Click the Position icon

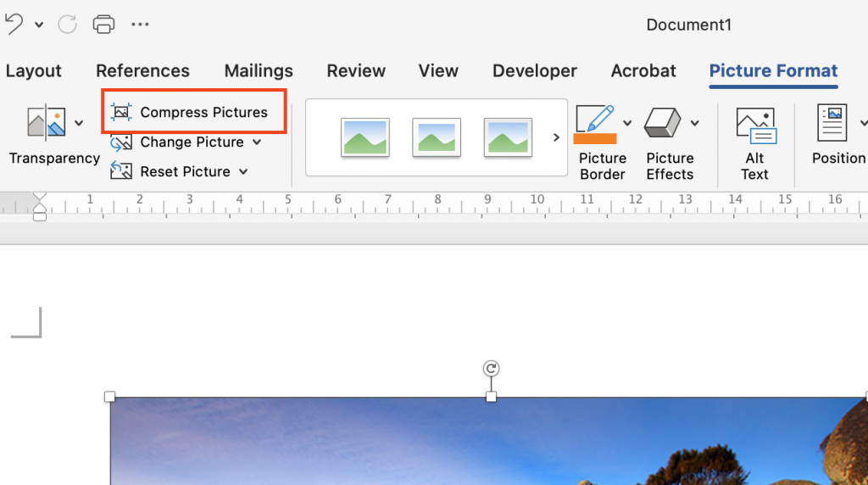point(832,124)
